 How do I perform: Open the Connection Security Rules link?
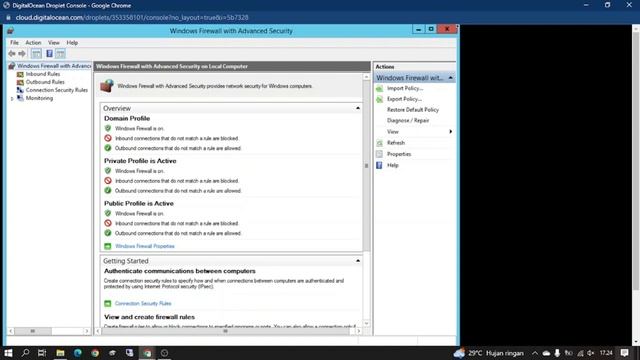point(143,303)
